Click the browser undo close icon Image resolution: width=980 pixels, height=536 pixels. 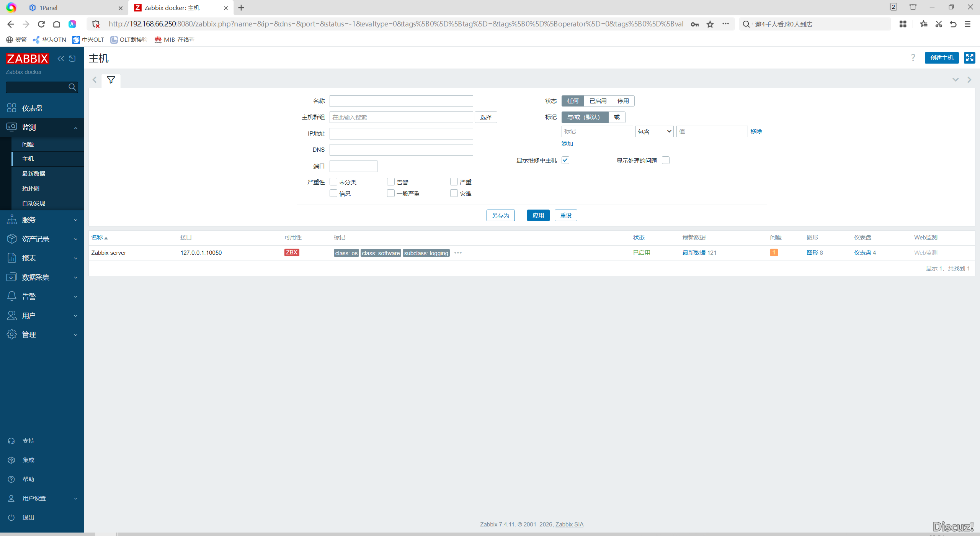coord(953,24)
